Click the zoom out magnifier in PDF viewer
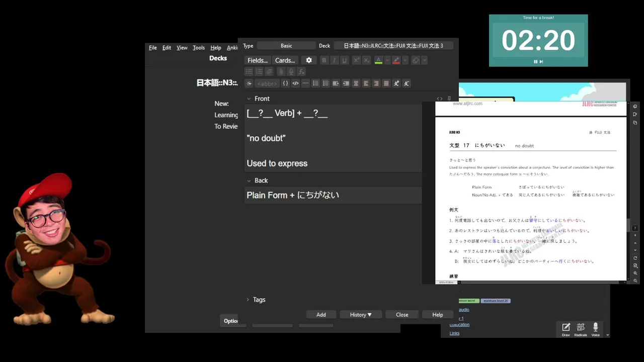The width and height of the screenshot is (644, 362). [635, 281]
